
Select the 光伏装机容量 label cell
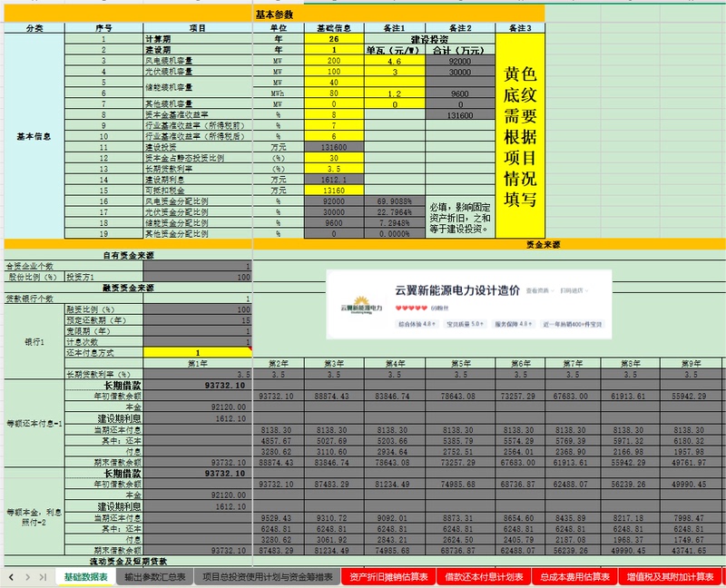(x=198, y=72)
